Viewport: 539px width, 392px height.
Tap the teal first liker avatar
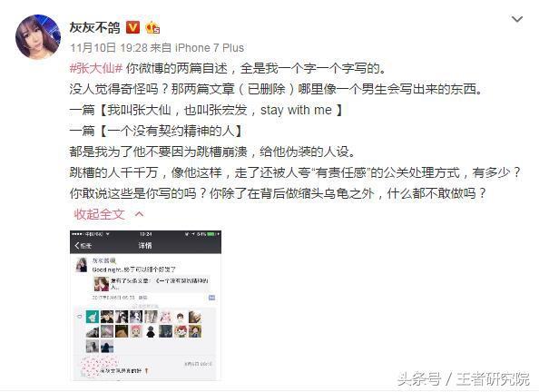[93, 317]
